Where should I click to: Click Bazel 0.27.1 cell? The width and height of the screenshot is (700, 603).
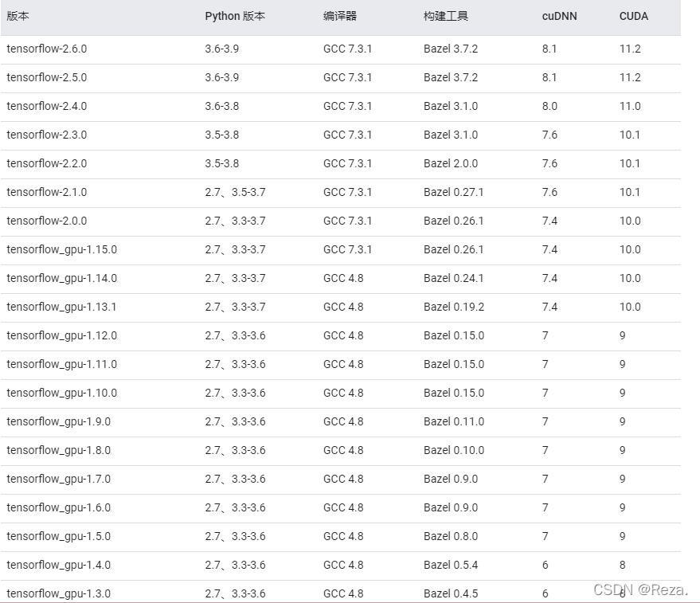coord(454,192)
